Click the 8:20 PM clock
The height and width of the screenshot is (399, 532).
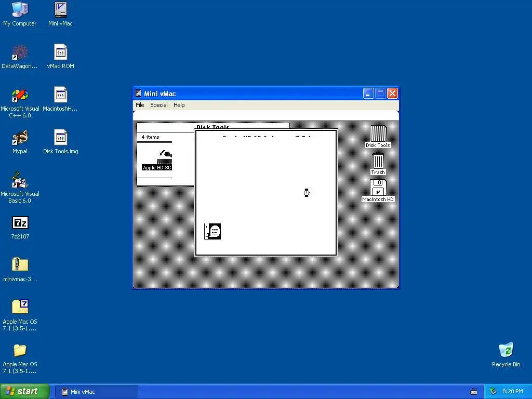coord(513,392)
